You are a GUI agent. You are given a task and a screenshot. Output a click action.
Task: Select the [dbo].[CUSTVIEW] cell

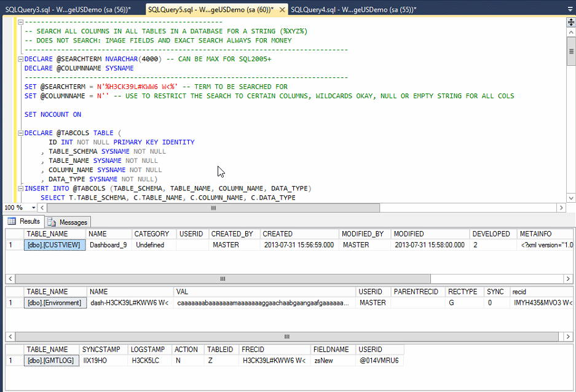(x=54, y=245)
